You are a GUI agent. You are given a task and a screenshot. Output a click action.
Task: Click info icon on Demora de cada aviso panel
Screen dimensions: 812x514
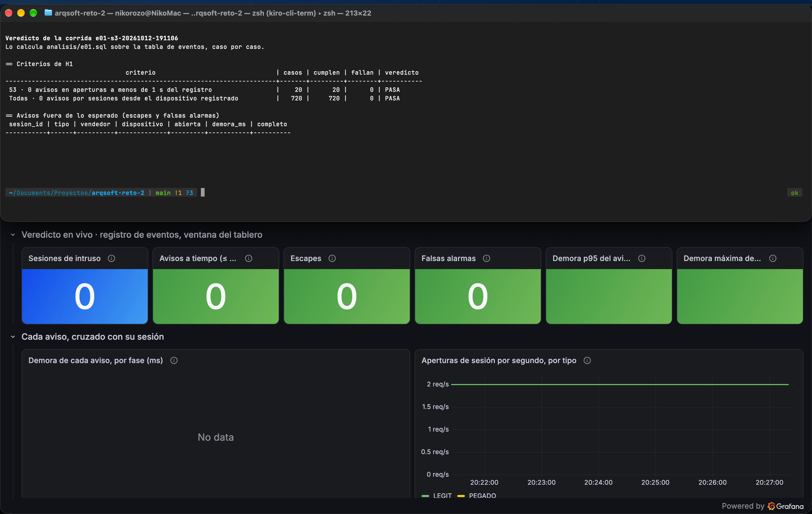(x=174, y=361)
